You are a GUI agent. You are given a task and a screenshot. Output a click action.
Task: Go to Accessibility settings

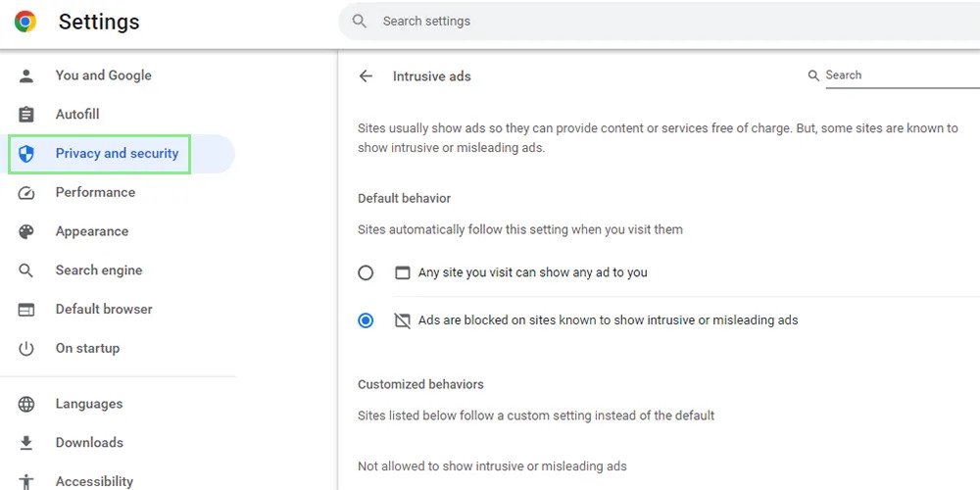coord(94,481)
